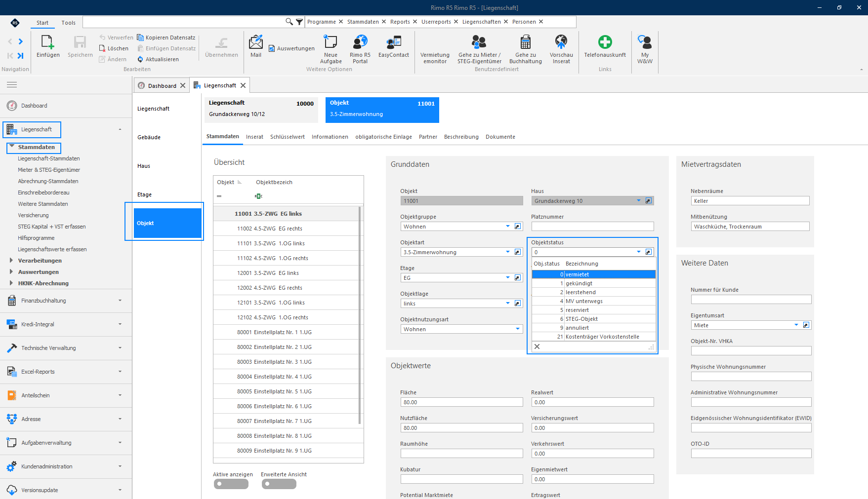
Task: Expand the Eigentumsart dropdown
Action: 796,325
